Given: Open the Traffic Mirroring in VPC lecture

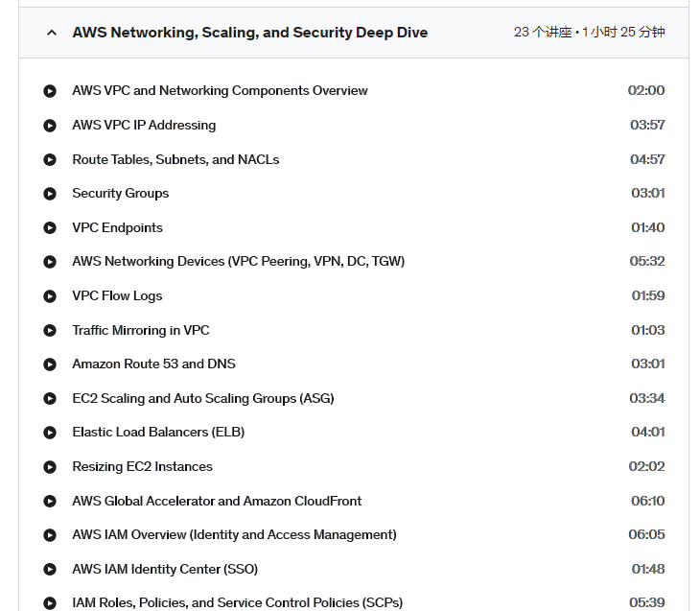Looking at the screenshot, I should click(x=141, y=330).
